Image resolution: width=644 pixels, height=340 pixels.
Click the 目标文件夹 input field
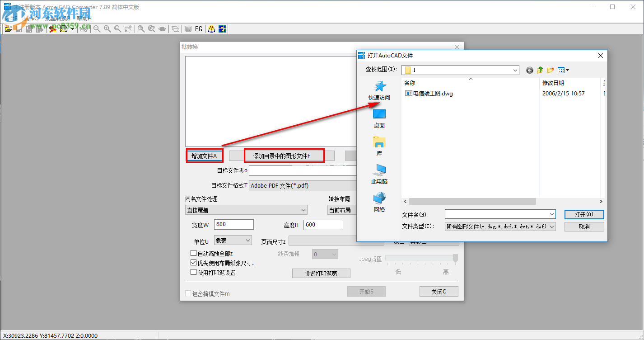[303, 171]
